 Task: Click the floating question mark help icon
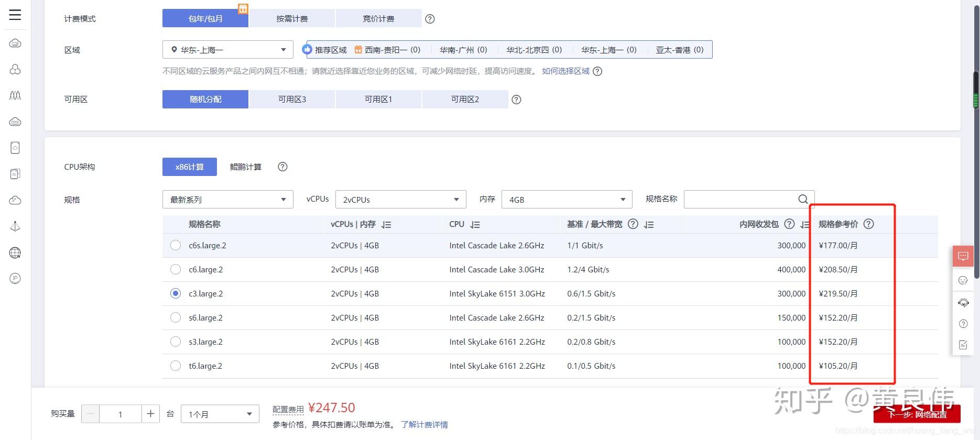963,324
